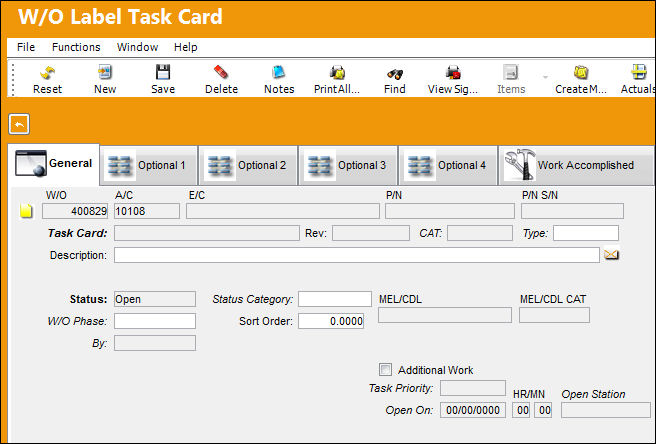Click the HR hours field

pyautogui.click(x=521, y=410)
